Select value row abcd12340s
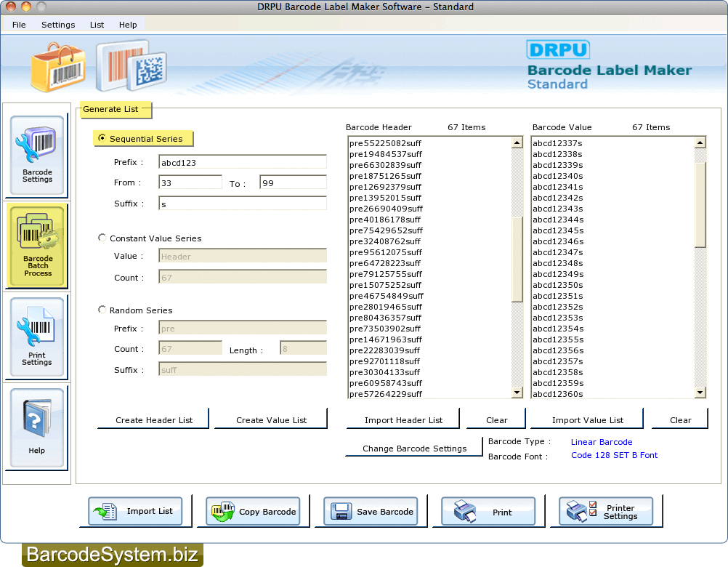 coord(613,176)
